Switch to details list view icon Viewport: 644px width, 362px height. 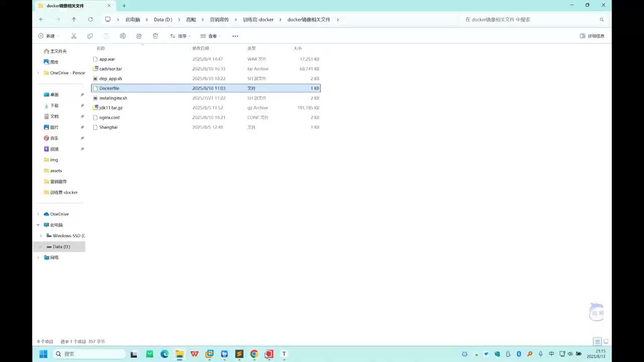597,341
